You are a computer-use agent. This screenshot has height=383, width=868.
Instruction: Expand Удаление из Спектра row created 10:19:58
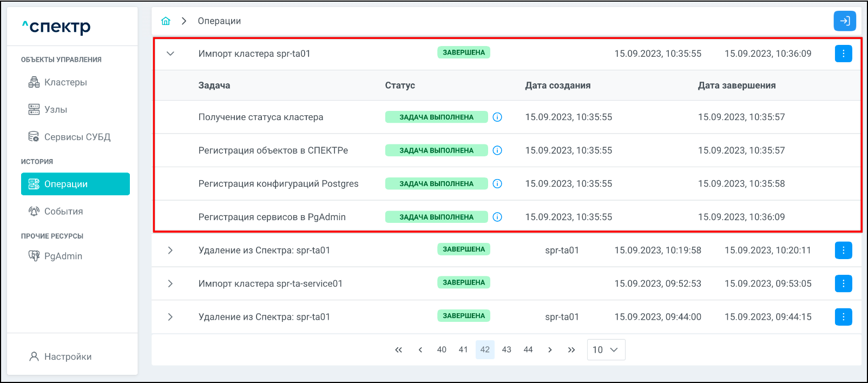170,250
